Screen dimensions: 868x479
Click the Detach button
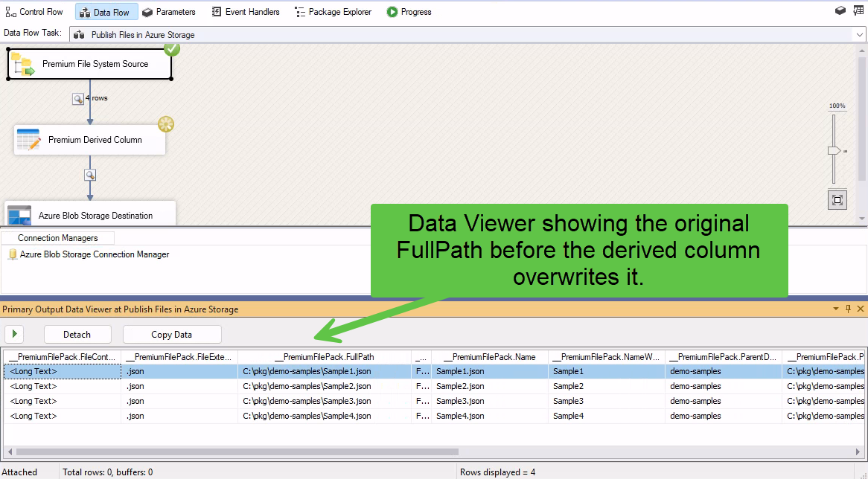click(x=77, y=335)
